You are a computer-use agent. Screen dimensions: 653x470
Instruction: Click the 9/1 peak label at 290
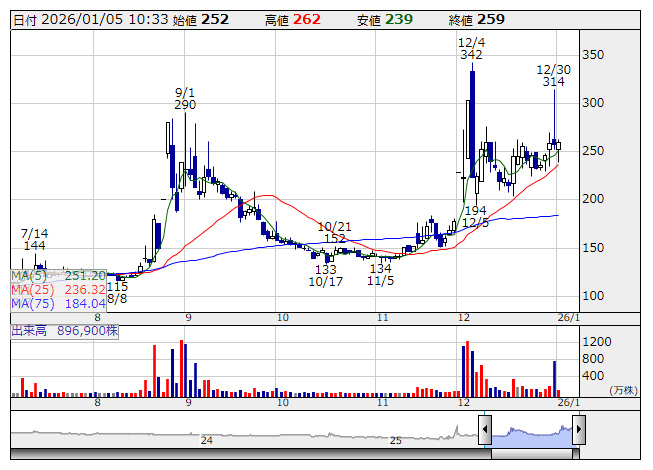(184, 98)
